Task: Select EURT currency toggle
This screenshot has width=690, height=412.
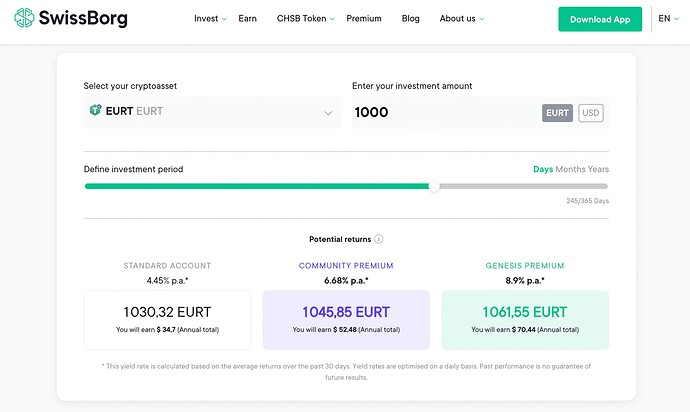Action: pos(557,113)
